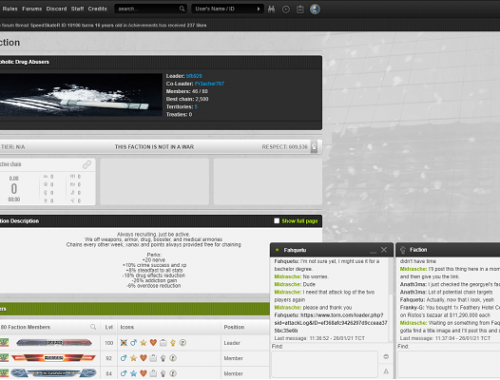Open the binoculars advanced search icon
Viewport: 500px width, 380px height.
(271, 9)
